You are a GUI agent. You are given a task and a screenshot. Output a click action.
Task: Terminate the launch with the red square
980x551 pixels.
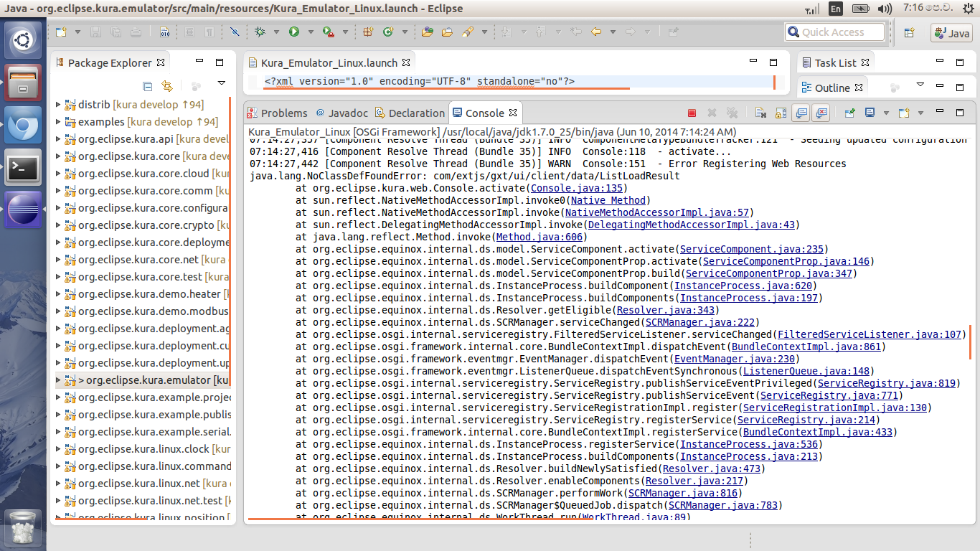(692, 113)
